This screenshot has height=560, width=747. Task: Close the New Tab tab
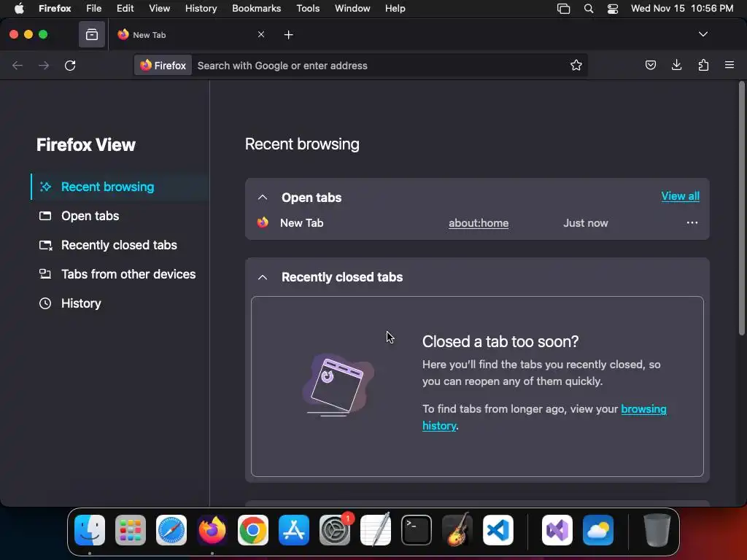[x=261, y=34]
